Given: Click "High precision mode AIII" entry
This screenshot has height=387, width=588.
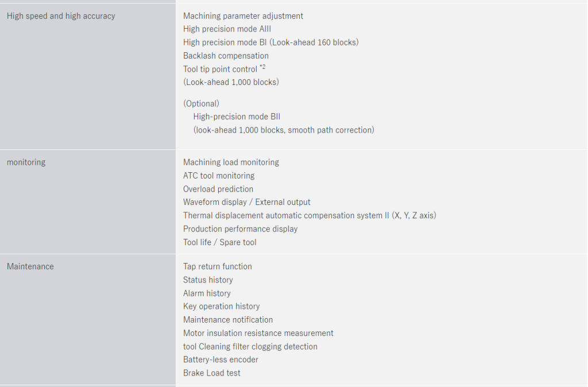Looking at the screenshot, I should 227,29.
